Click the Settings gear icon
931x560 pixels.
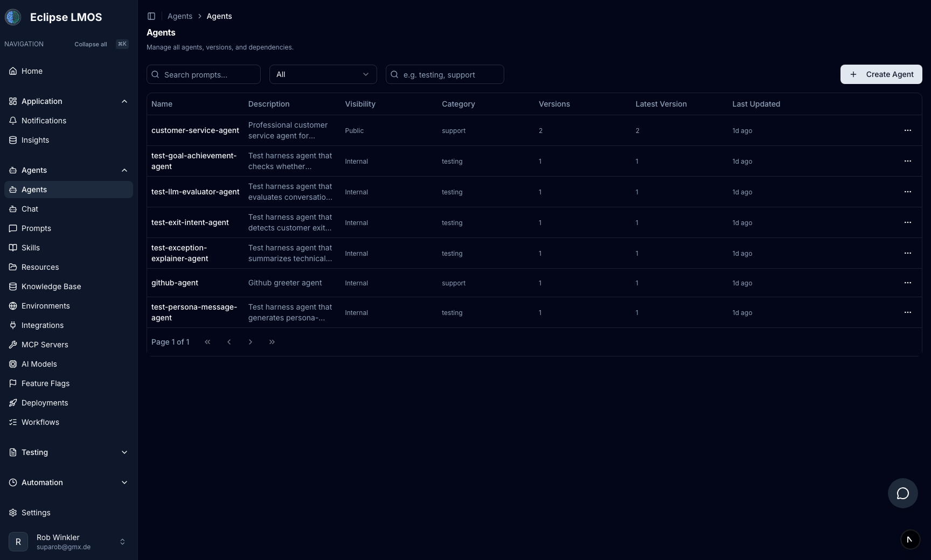[13, 513]
